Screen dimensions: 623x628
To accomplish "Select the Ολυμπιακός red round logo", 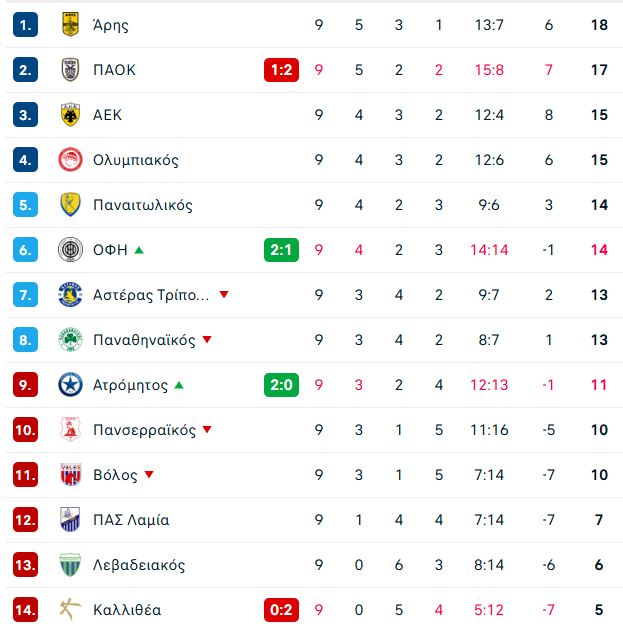I will (x=70, y=160).
